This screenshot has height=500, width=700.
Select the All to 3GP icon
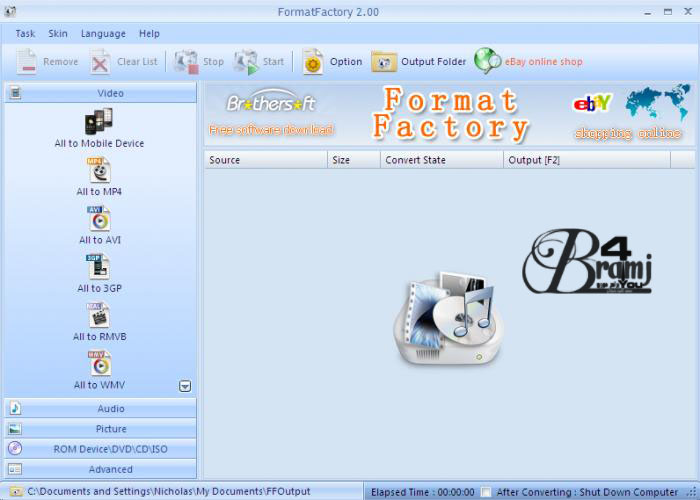(x=98, y=267)
